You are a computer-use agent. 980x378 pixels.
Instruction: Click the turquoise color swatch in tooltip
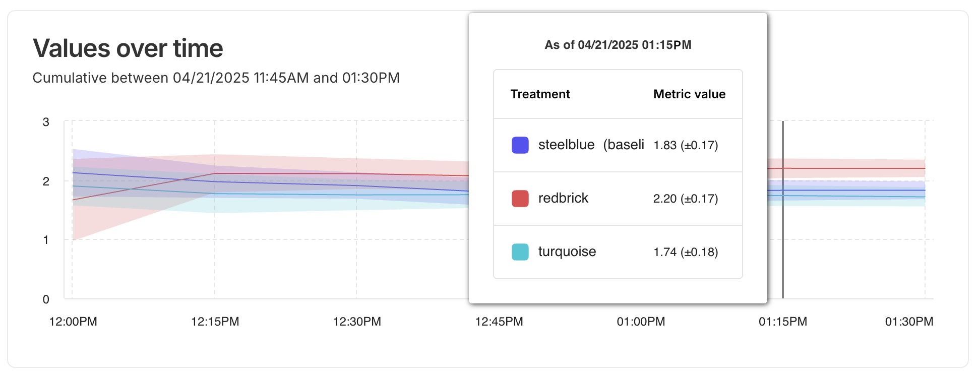coord(520,252)
